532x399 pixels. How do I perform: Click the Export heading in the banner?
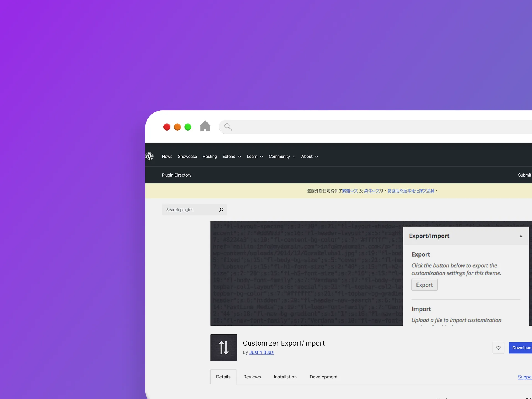click(421, 254)
